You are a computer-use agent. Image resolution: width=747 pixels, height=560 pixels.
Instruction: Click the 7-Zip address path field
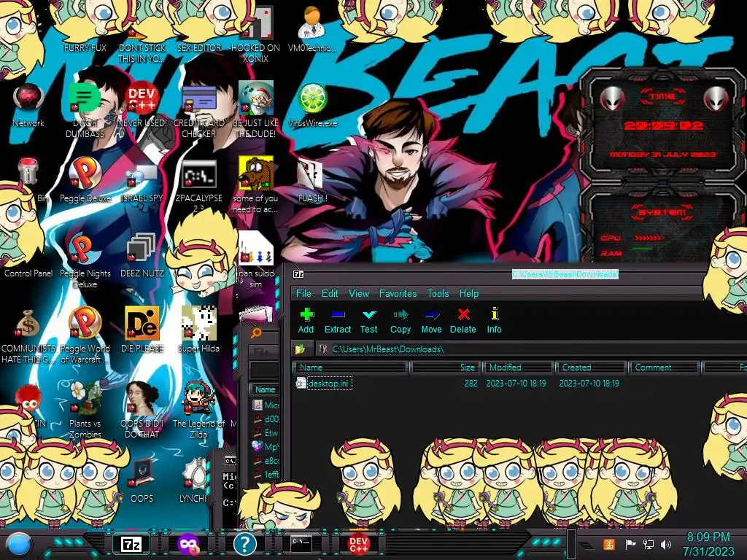(x=531, y=349)
